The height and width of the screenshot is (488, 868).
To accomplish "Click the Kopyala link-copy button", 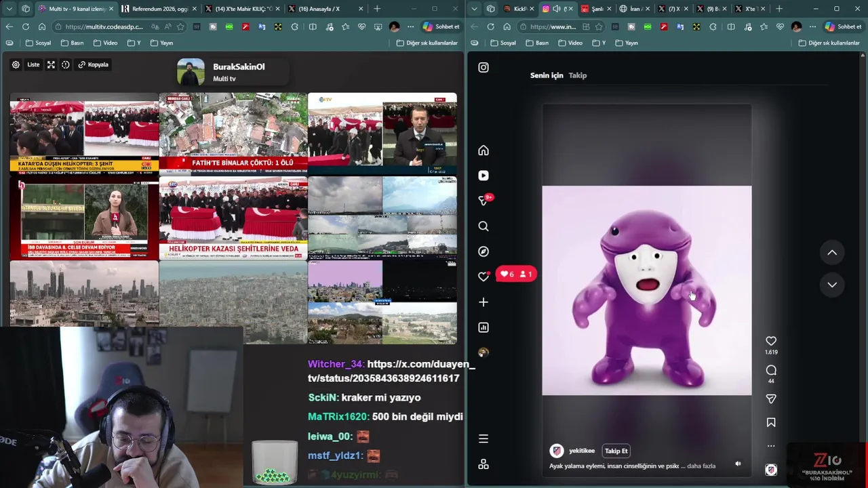I will tap(94, 64).
